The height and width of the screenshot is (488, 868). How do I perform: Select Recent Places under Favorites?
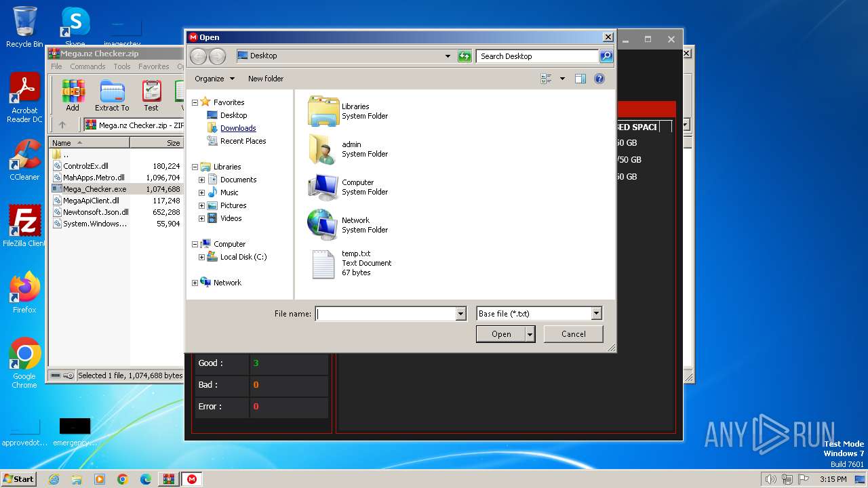[x=243, y=141]
